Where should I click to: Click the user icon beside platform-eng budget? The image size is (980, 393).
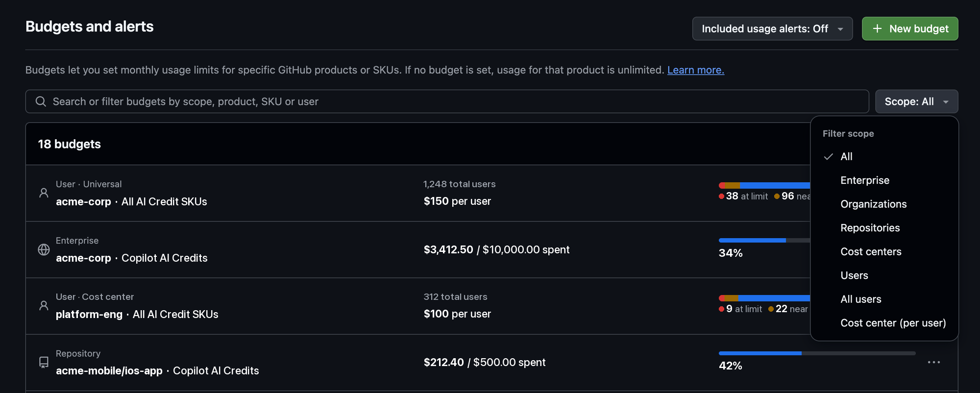[x=44, y=306]
